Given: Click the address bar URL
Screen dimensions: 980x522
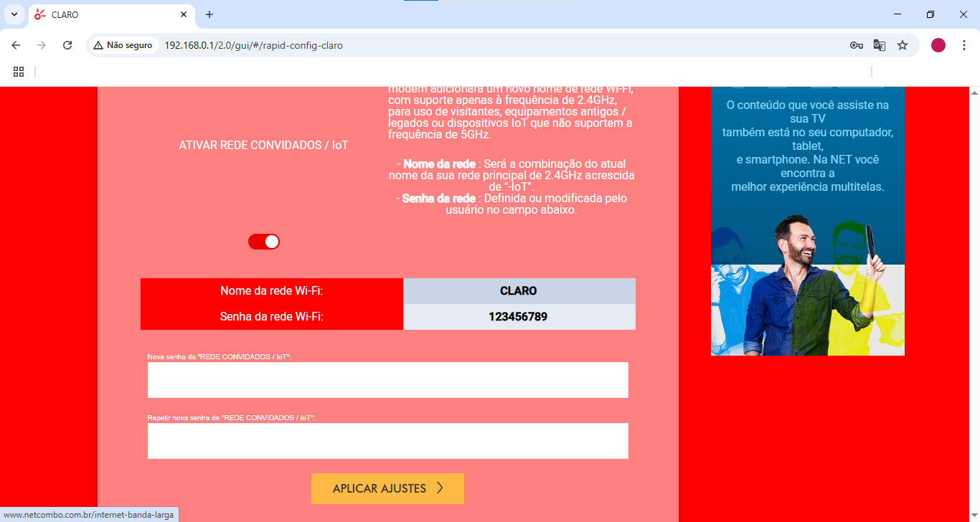Looking at the screenshot, I should point(254,45).
